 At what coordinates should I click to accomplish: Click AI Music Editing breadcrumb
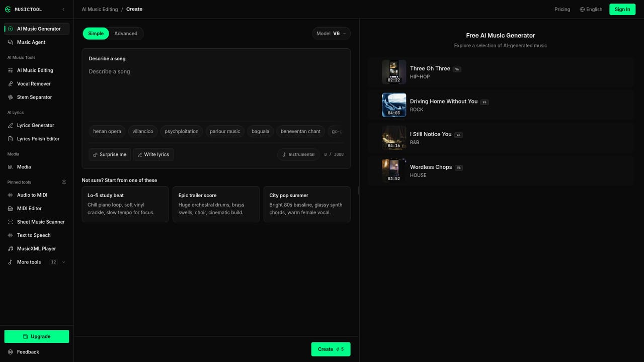tap(100, 9)
